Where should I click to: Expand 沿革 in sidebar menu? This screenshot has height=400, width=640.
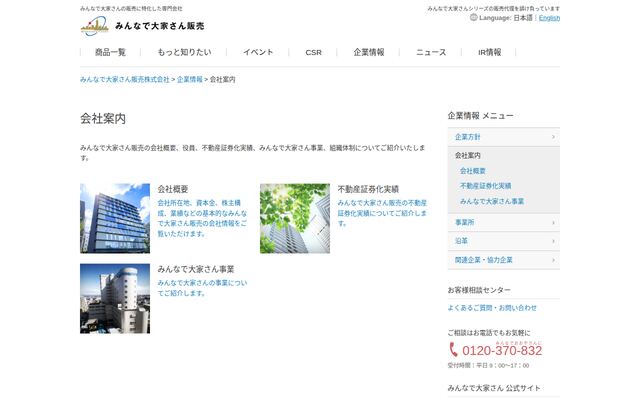tap(504, 241)
